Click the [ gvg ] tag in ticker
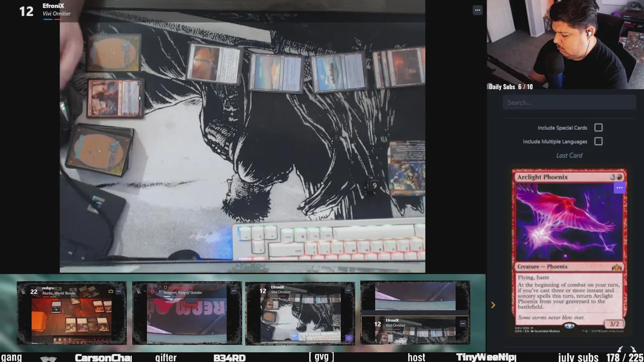 pyautogui.click(x=321, y=357)
